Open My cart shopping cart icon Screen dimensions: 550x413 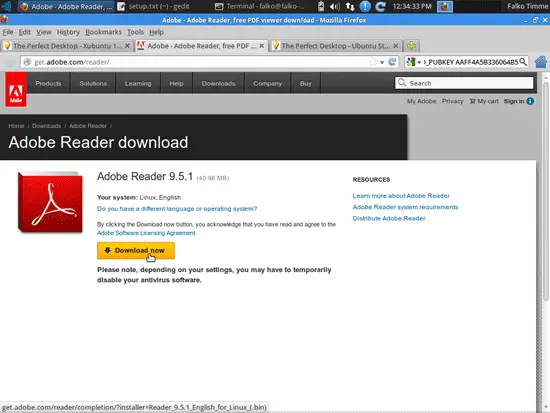tap(472, 101)
